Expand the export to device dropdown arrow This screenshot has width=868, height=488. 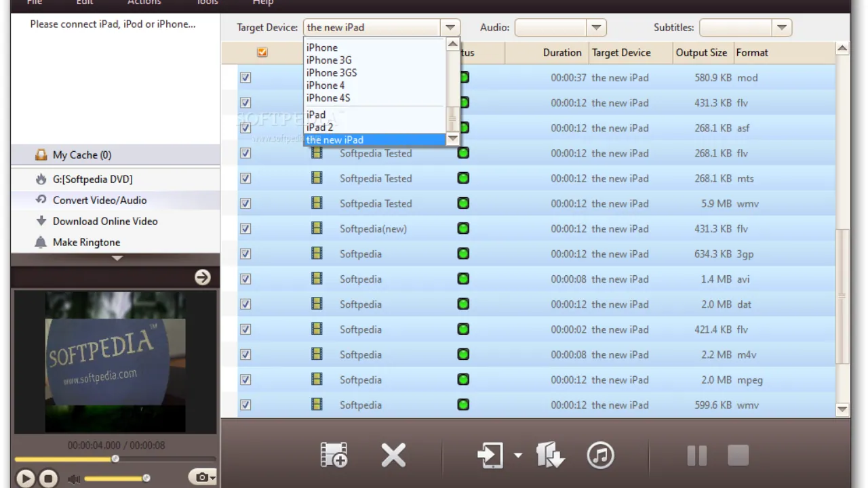point(518,455)
